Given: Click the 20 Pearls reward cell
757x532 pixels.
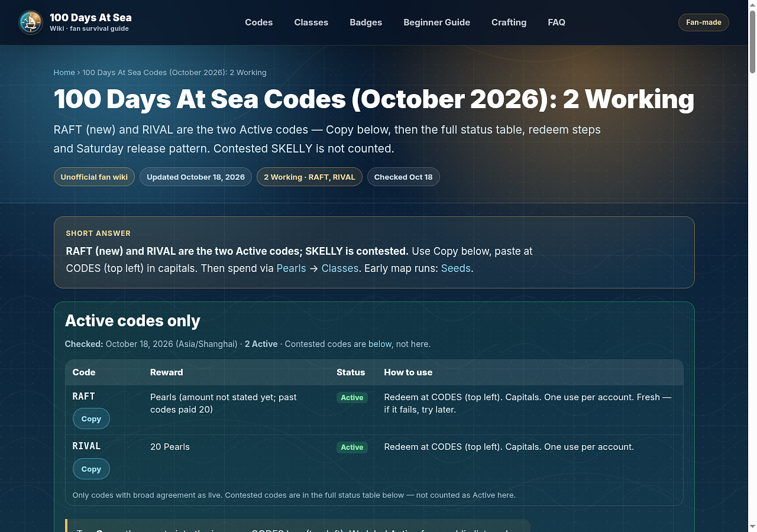Looking at the screenshot, I should (x=170, y=447).
